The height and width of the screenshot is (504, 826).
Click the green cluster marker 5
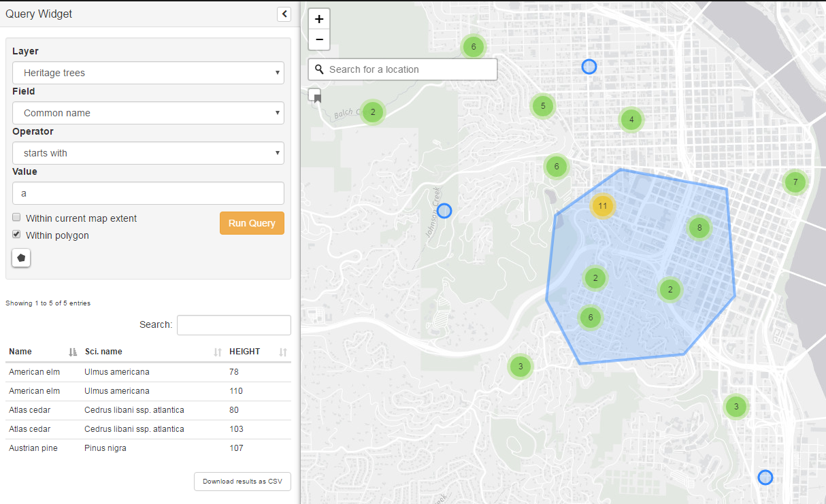(543, 105)
